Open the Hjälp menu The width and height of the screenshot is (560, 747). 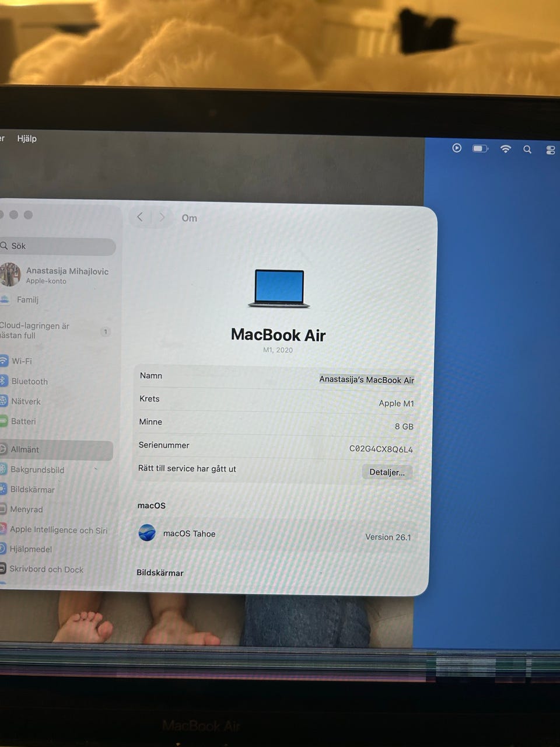coord(27,138)
